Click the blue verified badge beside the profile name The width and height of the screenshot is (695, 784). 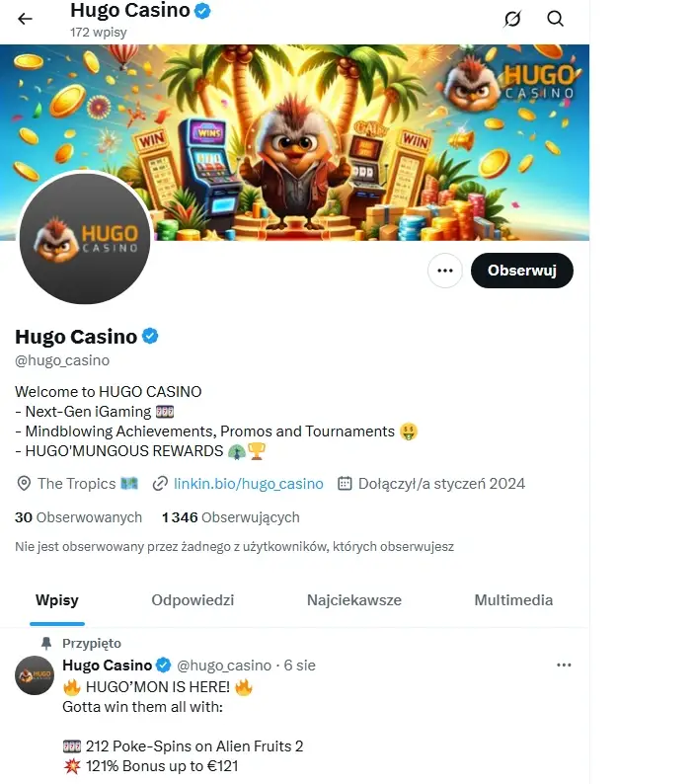(150, 336)
